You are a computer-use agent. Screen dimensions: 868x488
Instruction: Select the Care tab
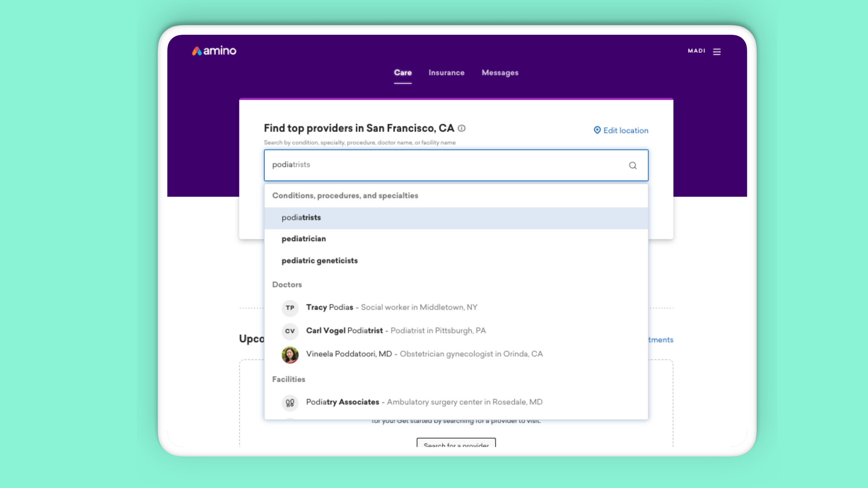pos(403,73)
